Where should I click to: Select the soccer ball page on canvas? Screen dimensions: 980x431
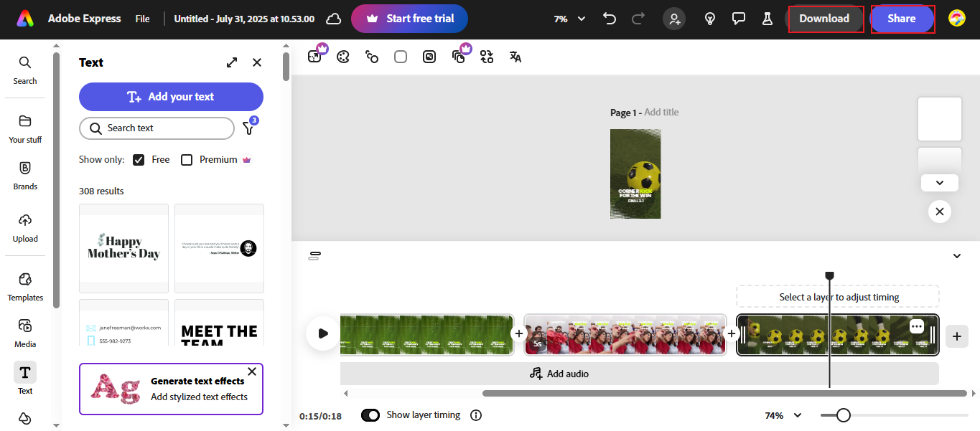click(635, 174)
